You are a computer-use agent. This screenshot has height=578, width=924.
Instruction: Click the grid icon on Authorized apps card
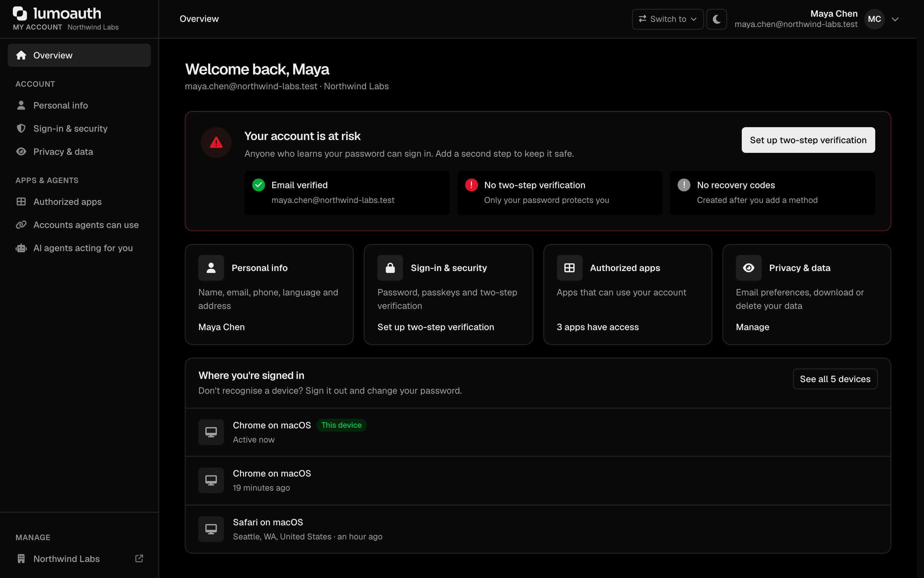(x=569, y=268)
